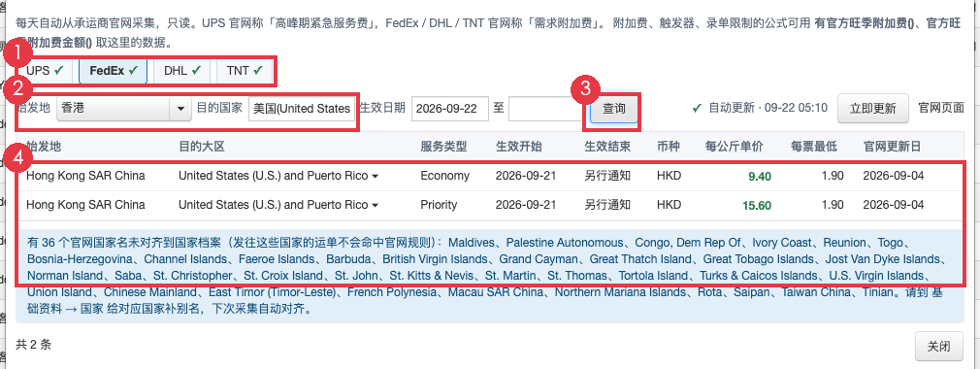Viewport: 980px width, 369px height.
Task: Click United States (U.S.) and Puerto Rico in Priority row
Action: [273, 205]
